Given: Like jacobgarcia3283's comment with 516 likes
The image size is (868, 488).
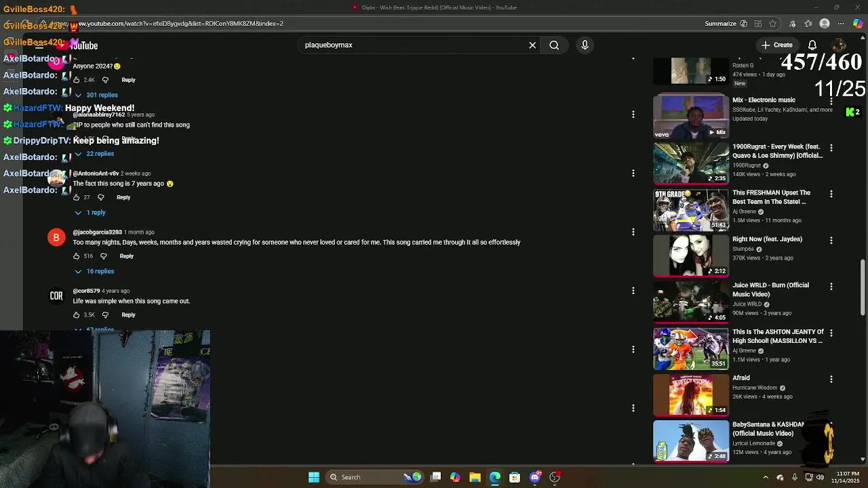Looking at the screenshot, I should coord(76,256).
